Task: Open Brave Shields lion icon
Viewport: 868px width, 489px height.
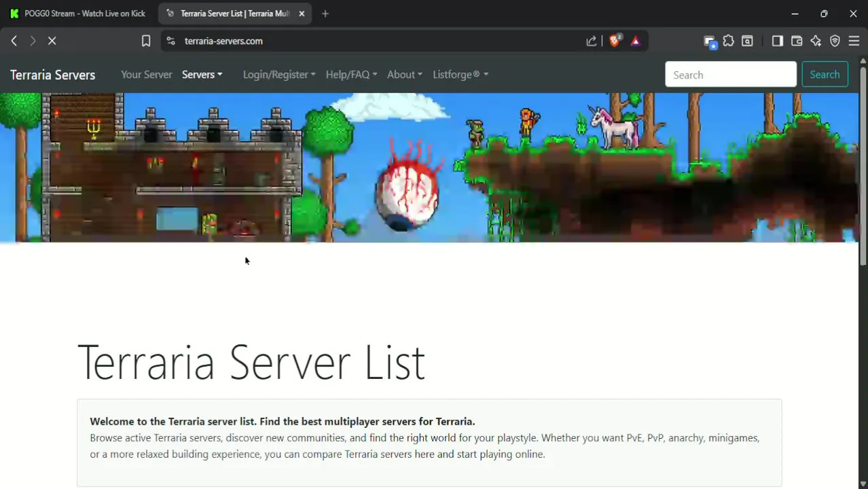Action: [x=615, y=41]
